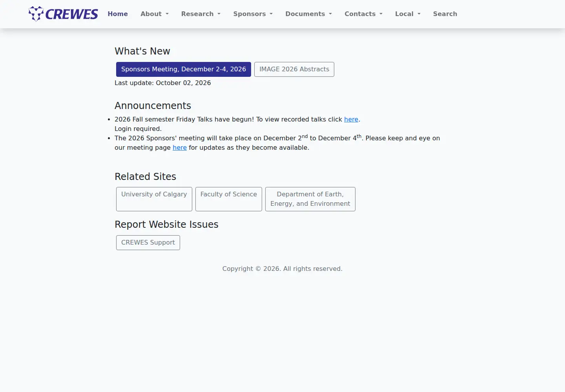The image size is (565, 392).
Task: Open the Contacts dropdown
Action: point(363,14)
